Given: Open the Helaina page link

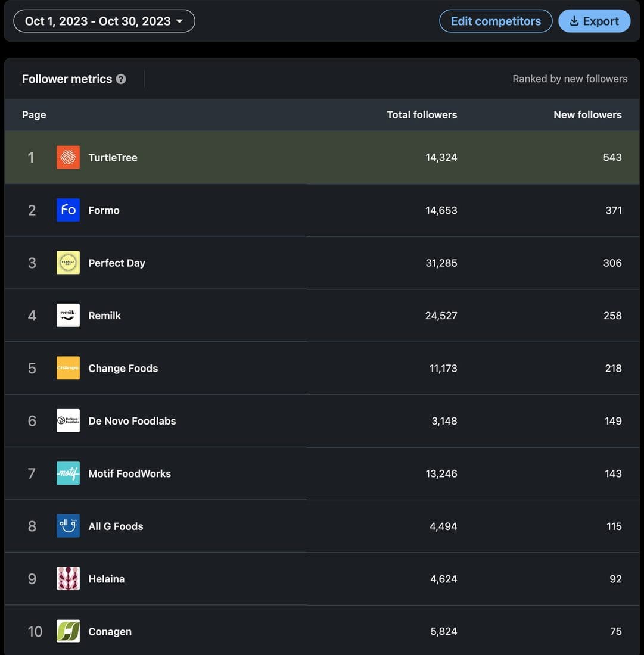Looking at the screenshot, I should [107, 579].
